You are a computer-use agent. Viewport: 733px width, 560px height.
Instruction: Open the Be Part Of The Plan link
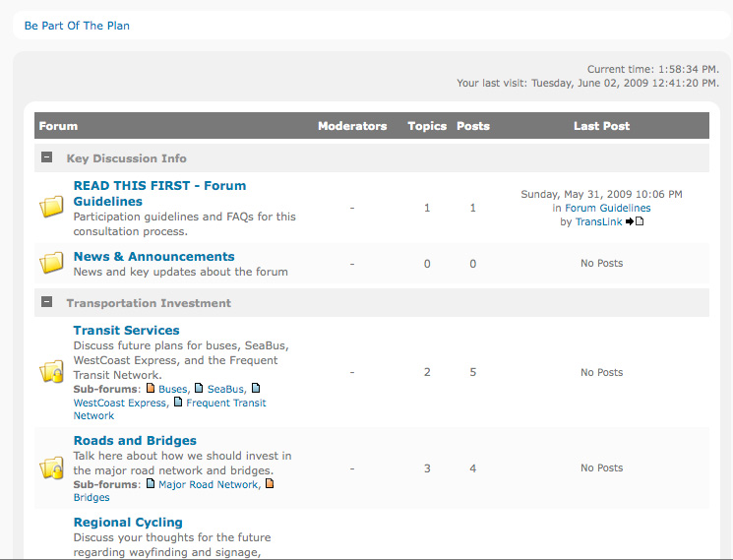77,26
